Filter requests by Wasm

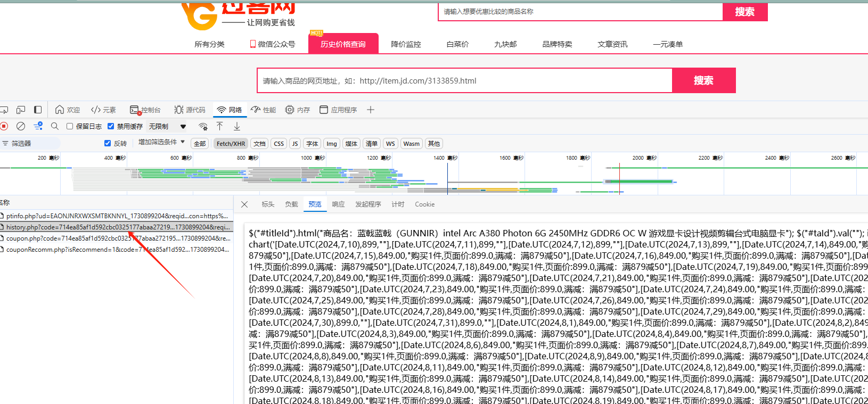point(411,144)
